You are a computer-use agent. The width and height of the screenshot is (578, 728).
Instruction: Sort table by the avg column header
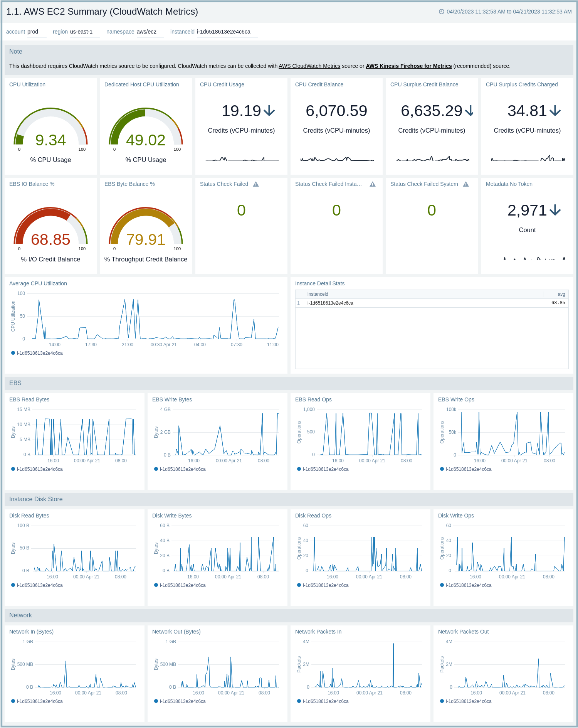pyautogui.click(x=561, y=294)
